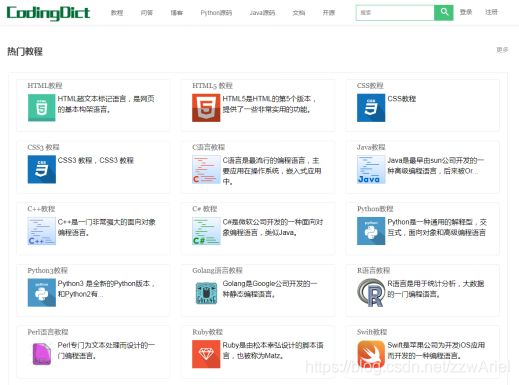
Task: Open the Python3 tutorial icon
Action: point(42,293)
